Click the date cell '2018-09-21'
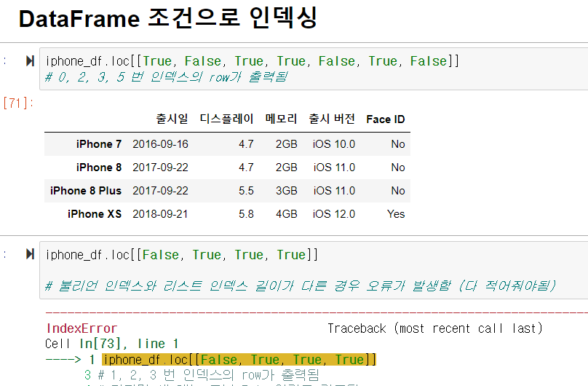This screenshot has width=588, height=386. tap(160, 214)
